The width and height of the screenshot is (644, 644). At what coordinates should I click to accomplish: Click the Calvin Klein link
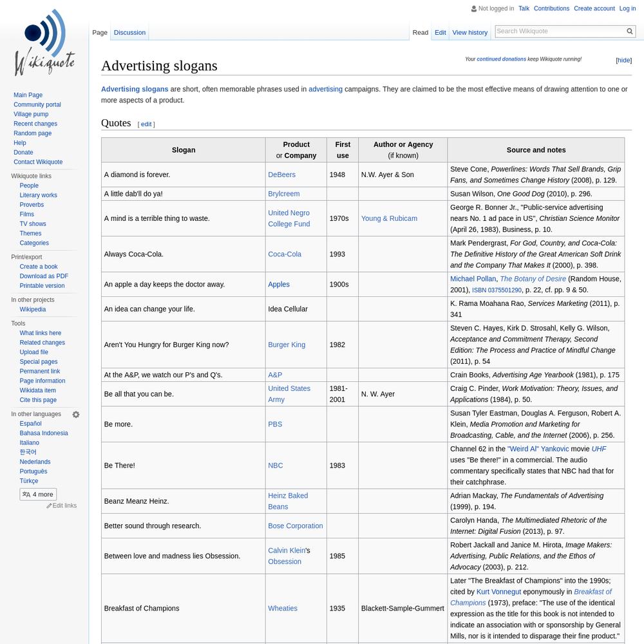[287, 551]
